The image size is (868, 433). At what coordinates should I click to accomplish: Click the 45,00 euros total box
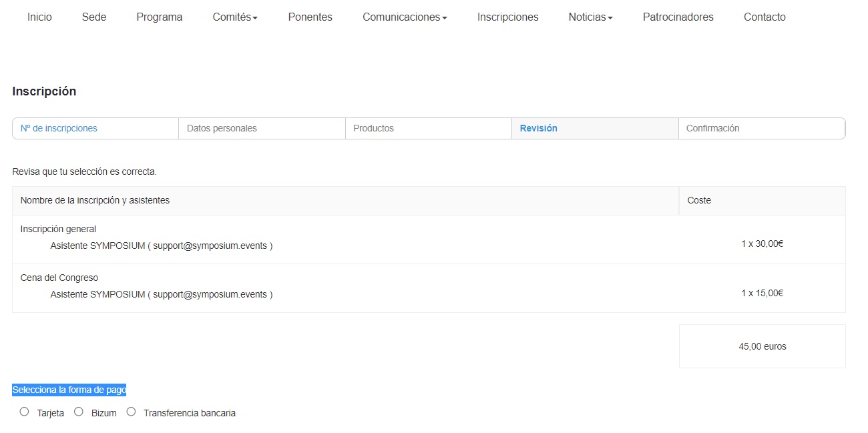762,346
